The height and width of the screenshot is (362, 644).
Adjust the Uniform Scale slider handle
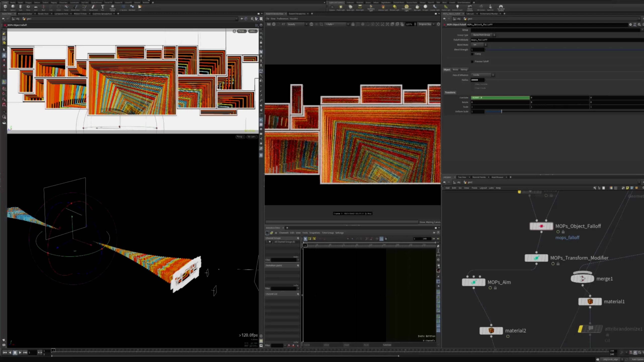click(501, 111)
